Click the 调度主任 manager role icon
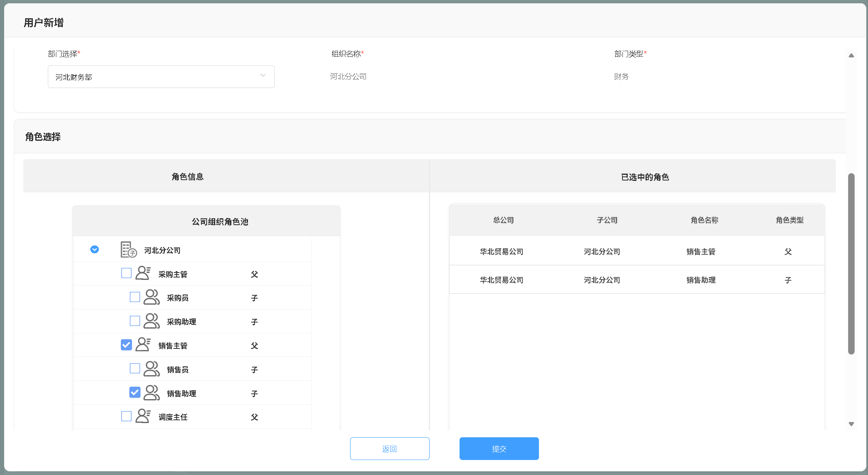The image size is (868, 475). (143, 416)
